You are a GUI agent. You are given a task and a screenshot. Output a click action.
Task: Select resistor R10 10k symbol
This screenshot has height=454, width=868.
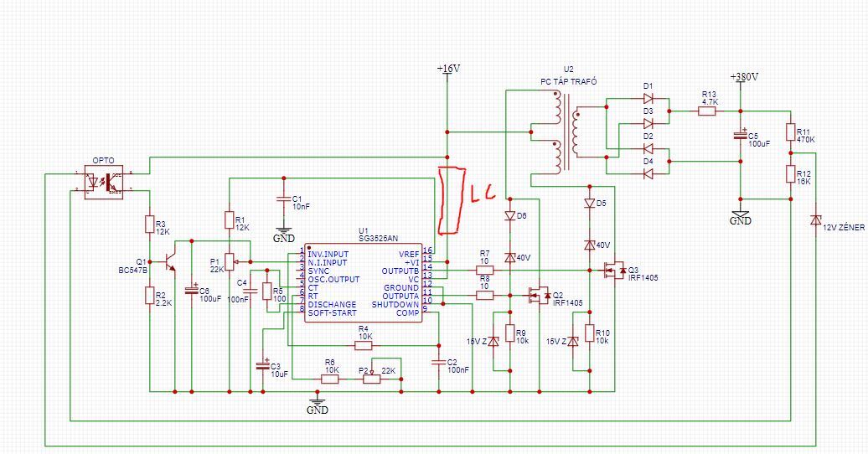point(590,333)
